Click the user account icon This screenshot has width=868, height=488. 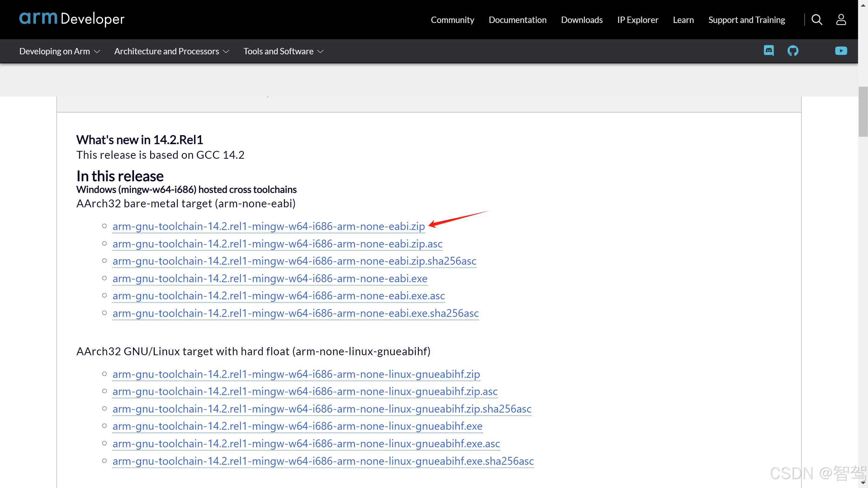pos(841,20)
